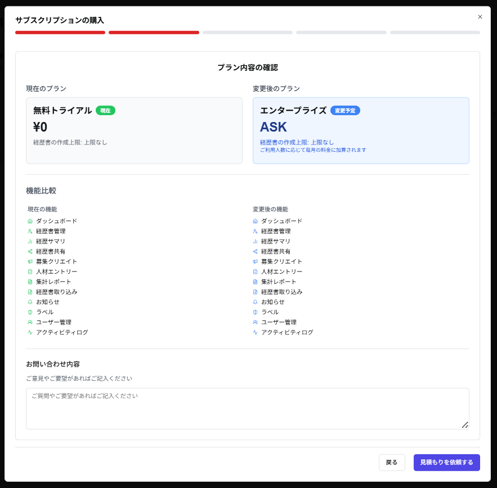Click the third gray progress step bar
Screen dimensions: 497x488
[248, 32]
